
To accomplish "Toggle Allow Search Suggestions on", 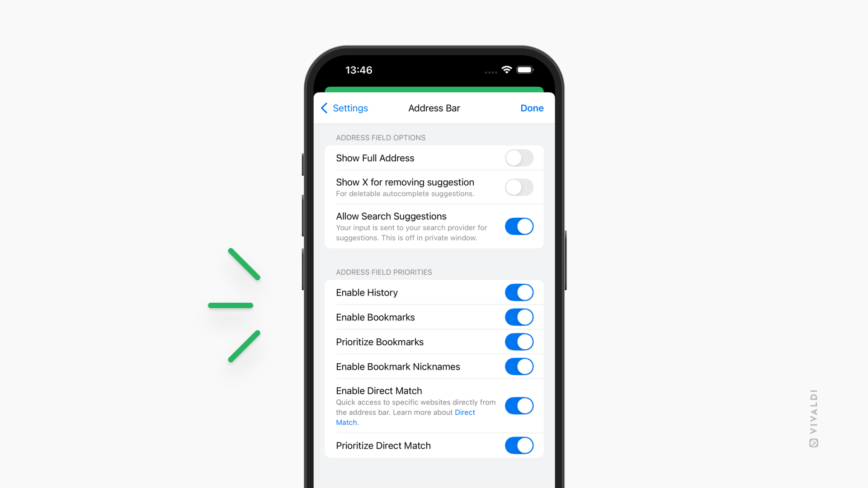I will tap(518, 225).
